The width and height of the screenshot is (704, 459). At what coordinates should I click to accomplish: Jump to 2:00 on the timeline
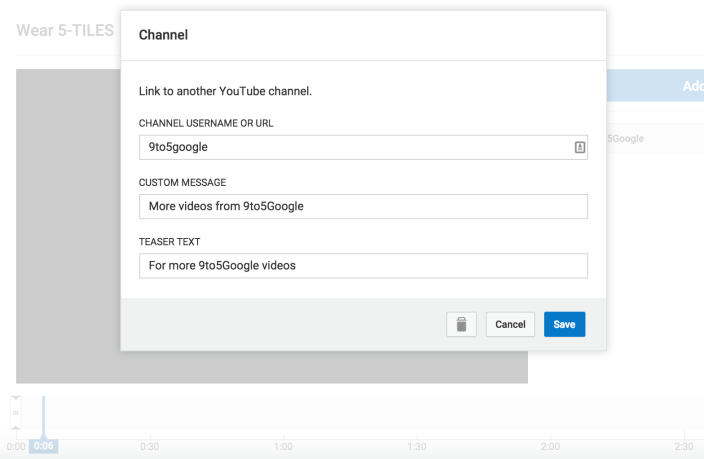(x=550, y=446)
